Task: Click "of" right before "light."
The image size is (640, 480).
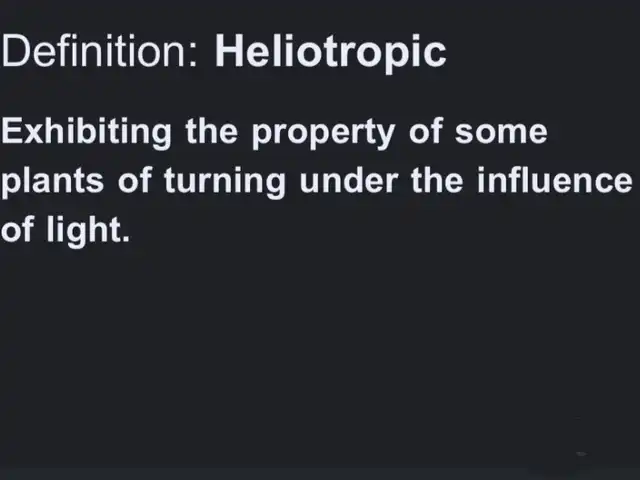Action: [17, 229]
